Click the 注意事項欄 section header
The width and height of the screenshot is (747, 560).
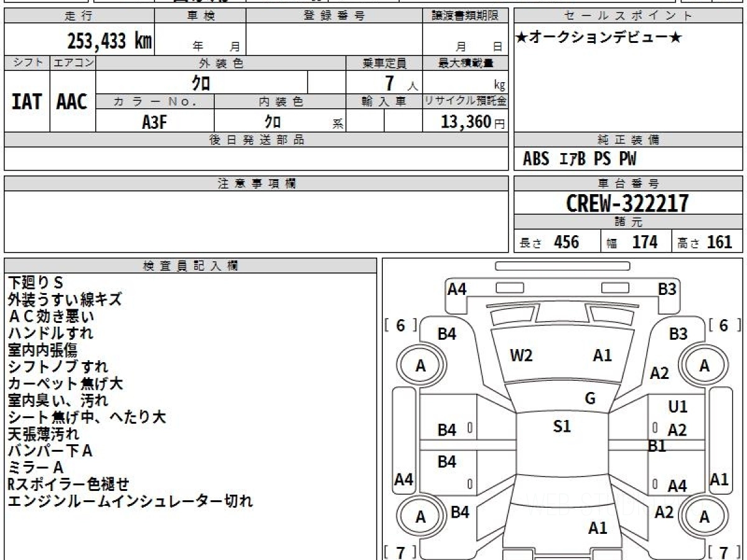pyautogui.click(x=256, y=184)
